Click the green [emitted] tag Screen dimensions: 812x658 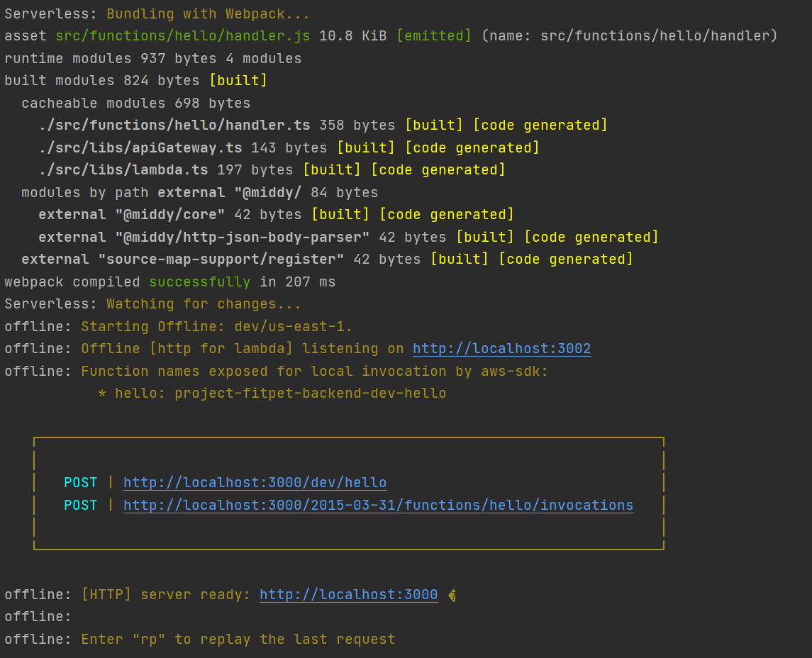pos(434,35)
